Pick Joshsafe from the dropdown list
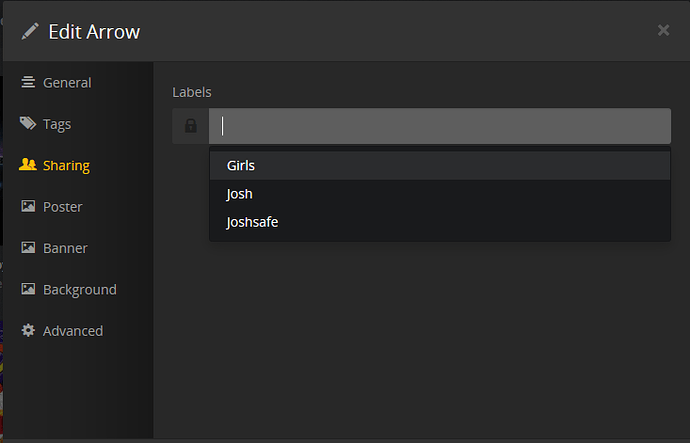Screen dimensions: 690x443 [252, 222]
